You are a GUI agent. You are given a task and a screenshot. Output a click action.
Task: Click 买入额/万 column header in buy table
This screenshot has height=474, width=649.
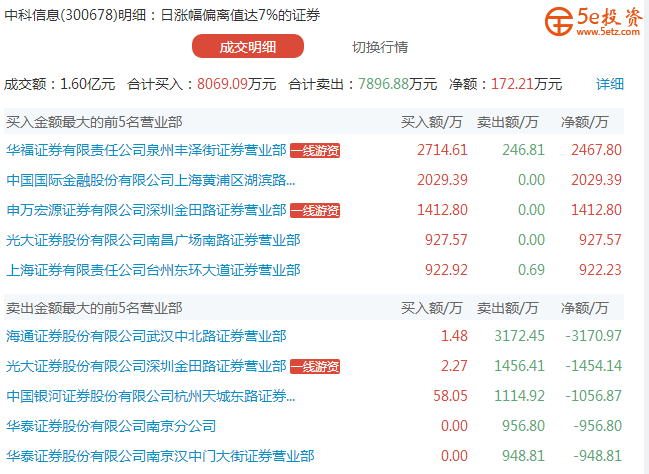(431, 122)
